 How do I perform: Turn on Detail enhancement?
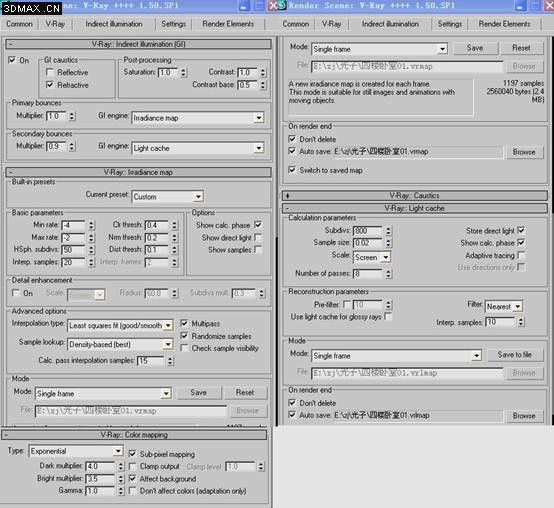16,293
